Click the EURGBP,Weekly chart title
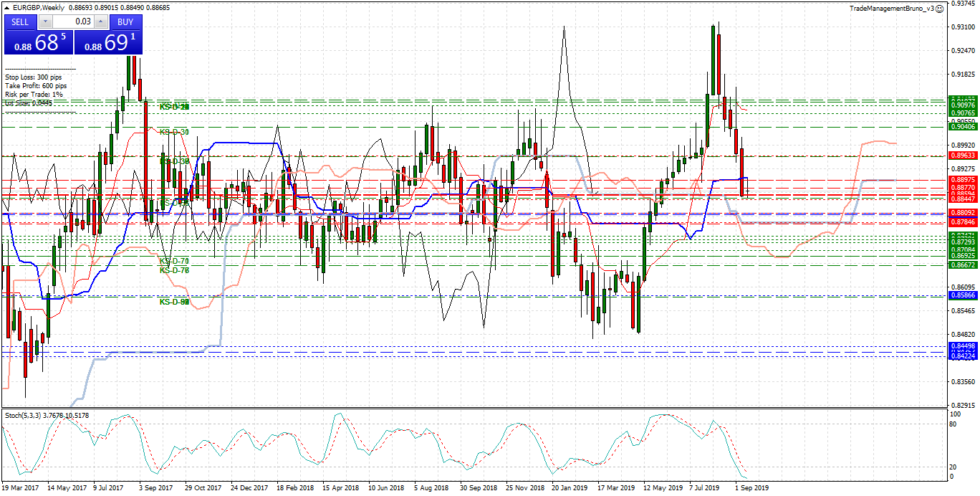The height and width of the screenshot is (496, 980). tap(36, 7)
